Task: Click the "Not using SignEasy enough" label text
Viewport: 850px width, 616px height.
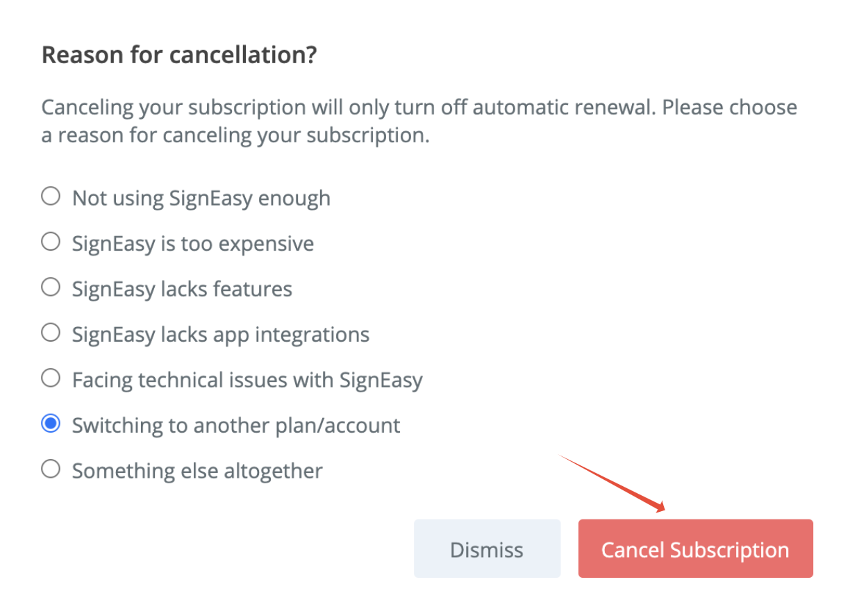Action: pyautogui.click(x=201, y=198)
